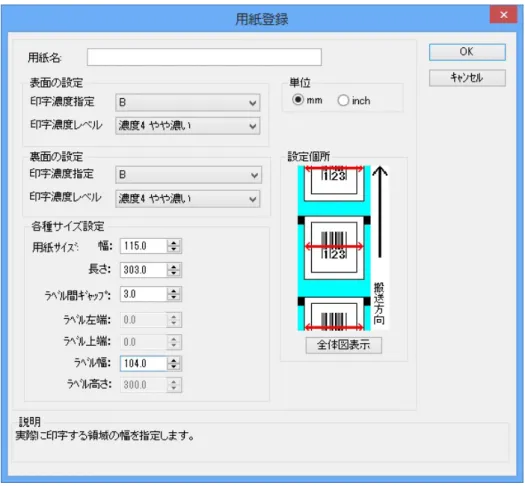Click the 全体図表示 button
The width and height of the screenshot is (525, 486).
pyautogui.click(x=344, y=345)
